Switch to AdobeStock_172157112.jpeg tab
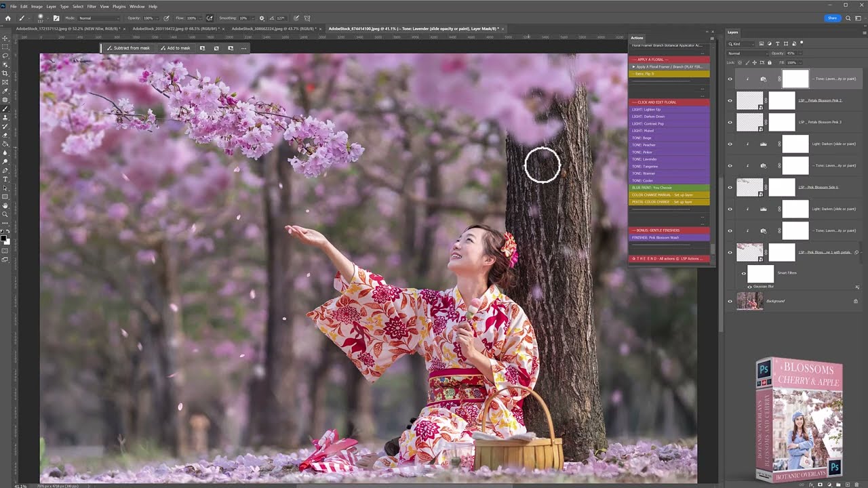 tap(68, 28)
